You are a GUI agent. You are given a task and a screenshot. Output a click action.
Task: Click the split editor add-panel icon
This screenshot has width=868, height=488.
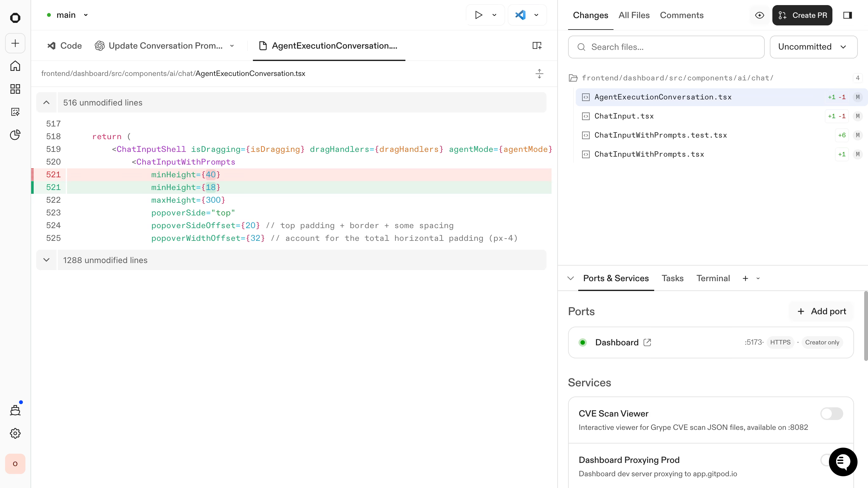[x=537, y=45]
